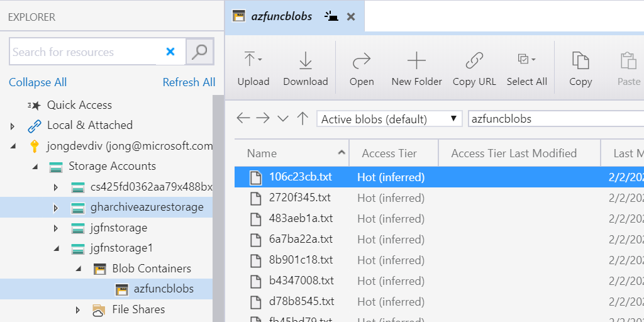Go up one level with up arrow

point(303,118)
